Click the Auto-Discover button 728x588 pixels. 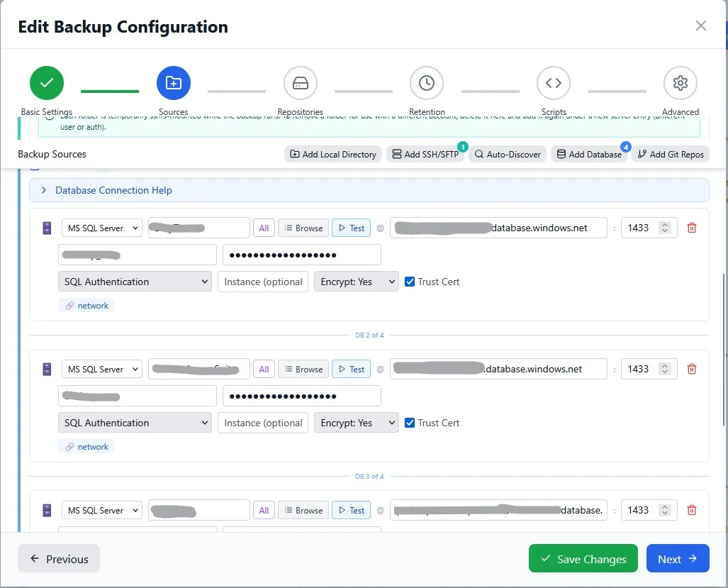508,154
